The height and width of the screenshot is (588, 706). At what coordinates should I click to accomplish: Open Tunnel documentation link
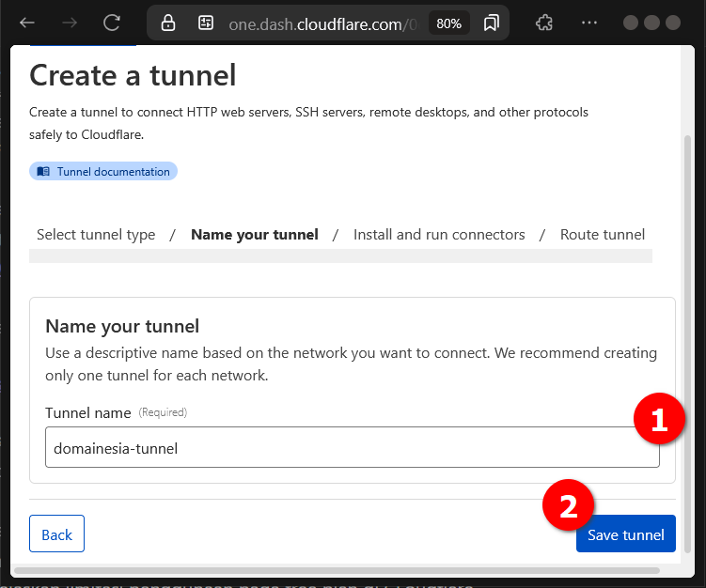click(x=103, y=171)
